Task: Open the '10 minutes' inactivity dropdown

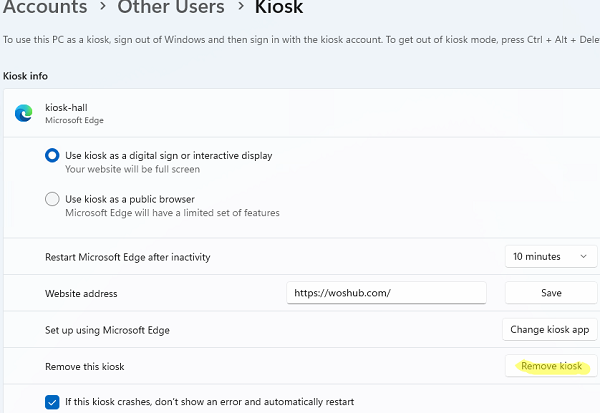Action: (x=550, y=257)
